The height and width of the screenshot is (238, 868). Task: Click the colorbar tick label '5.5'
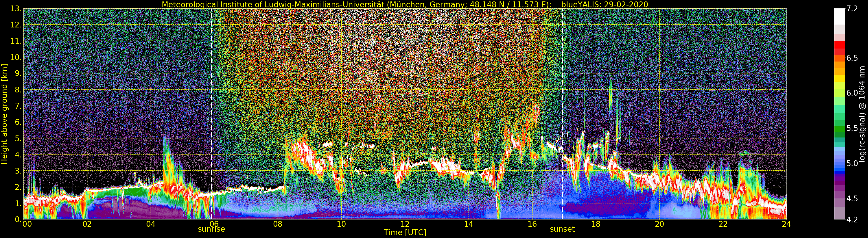[852, 128]
